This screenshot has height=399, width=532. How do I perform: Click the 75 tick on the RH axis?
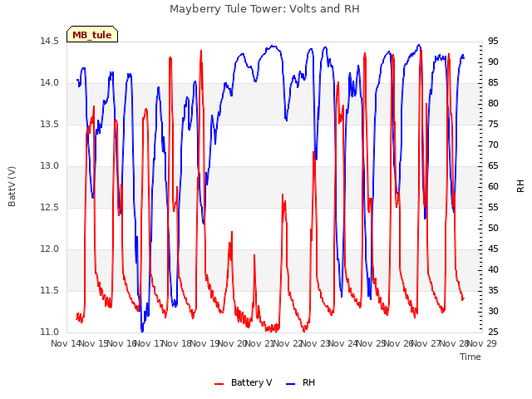click(493, 124)
